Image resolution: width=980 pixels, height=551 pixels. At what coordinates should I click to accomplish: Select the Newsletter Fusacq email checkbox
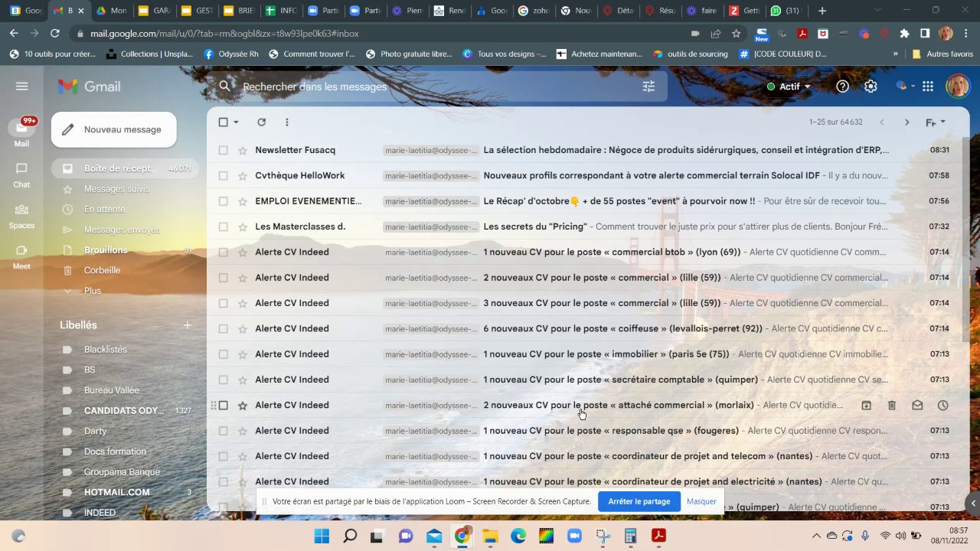[224, 150]
